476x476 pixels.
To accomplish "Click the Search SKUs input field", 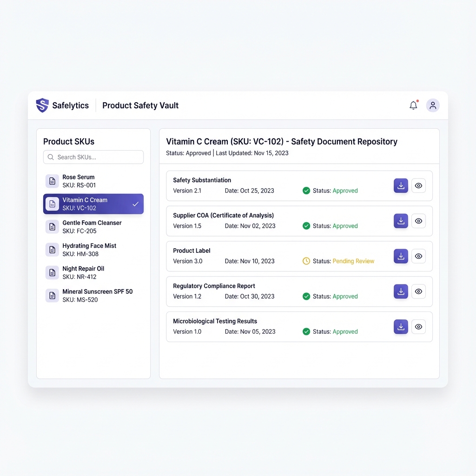I will pos(93,157).
